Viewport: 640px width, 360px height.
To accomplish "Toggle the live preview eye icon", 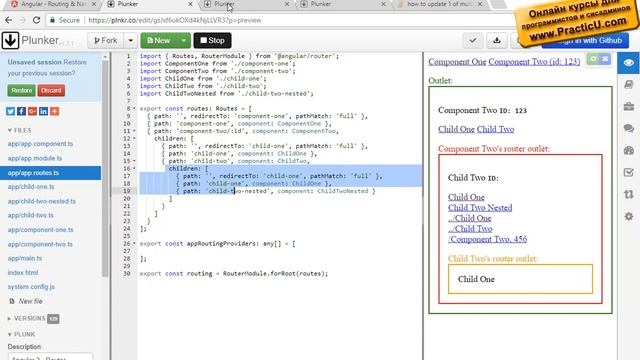I will click(629, 63).
